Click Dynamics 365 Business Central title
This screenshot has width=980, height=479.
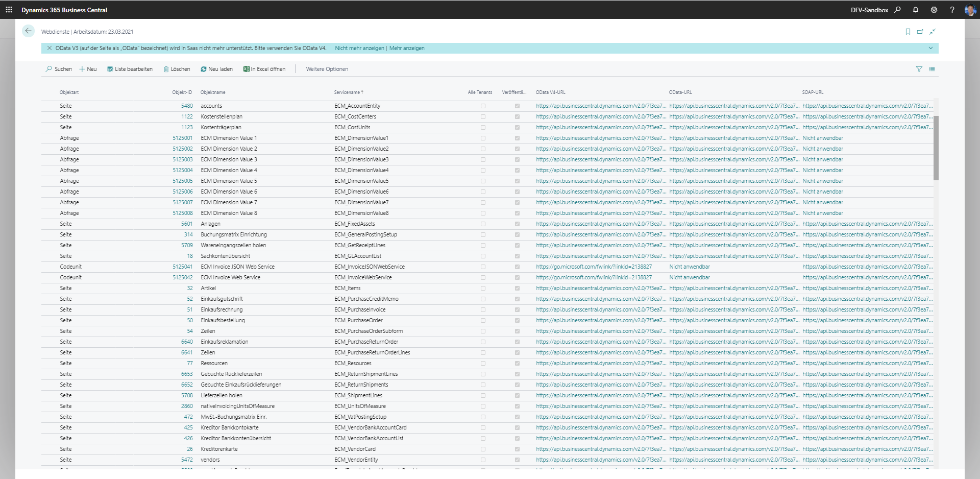[64, 10]
